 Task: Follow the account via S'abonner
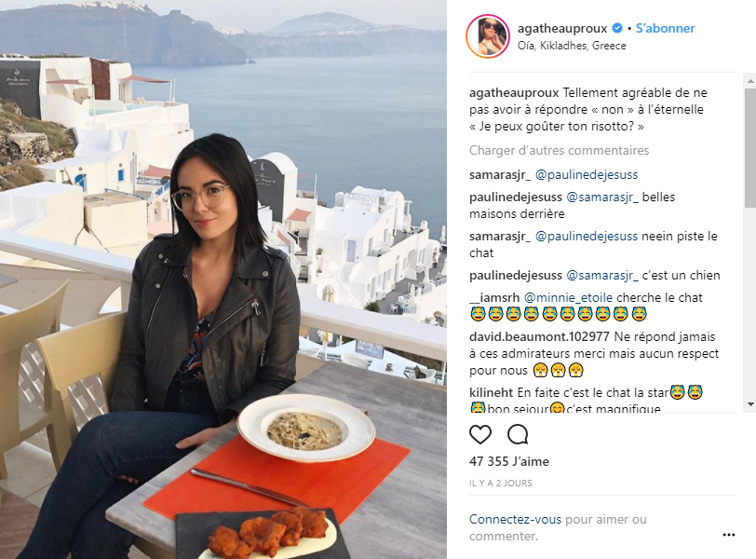click(665, 29)
